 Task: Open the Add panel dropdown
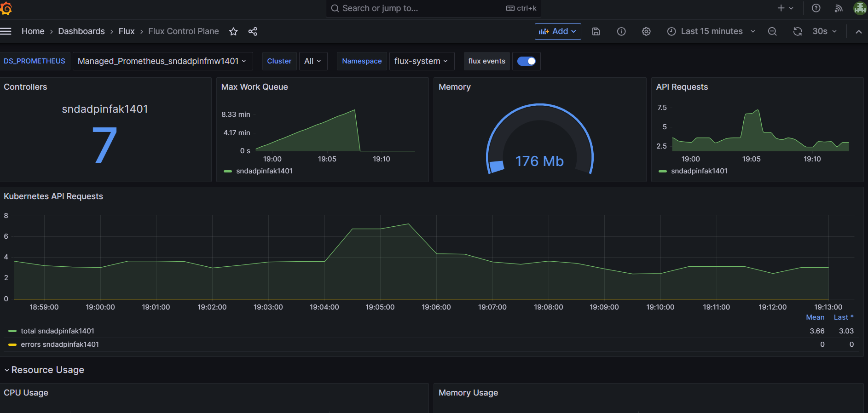coord(558,31)
